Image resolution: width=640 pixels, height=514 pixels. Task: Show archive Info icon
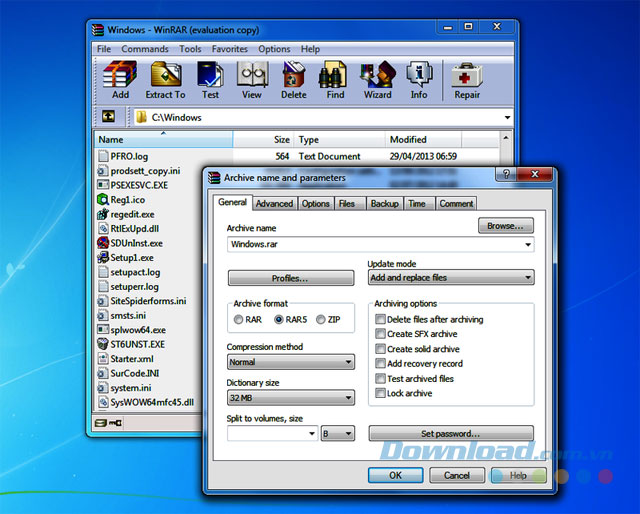419,80
